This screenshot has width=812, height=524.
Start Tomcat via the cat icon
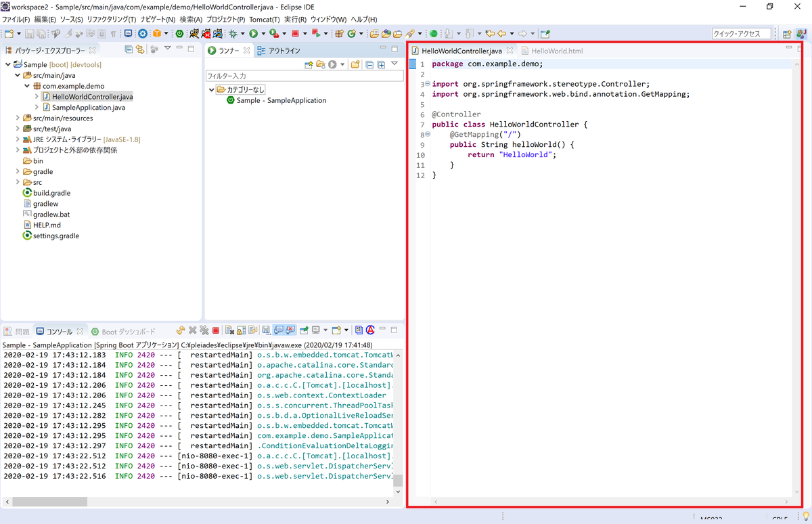coord(194,33)
